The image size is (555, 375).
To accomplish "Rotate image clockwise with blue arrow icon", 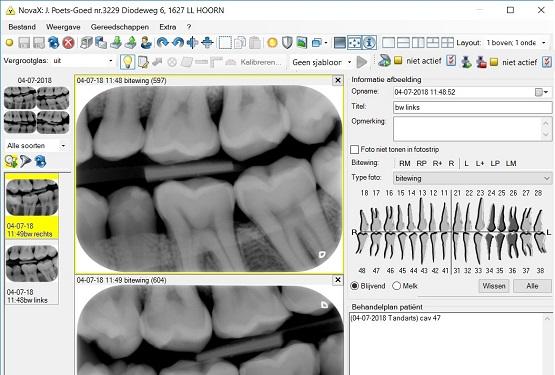I will click(163, 43).
